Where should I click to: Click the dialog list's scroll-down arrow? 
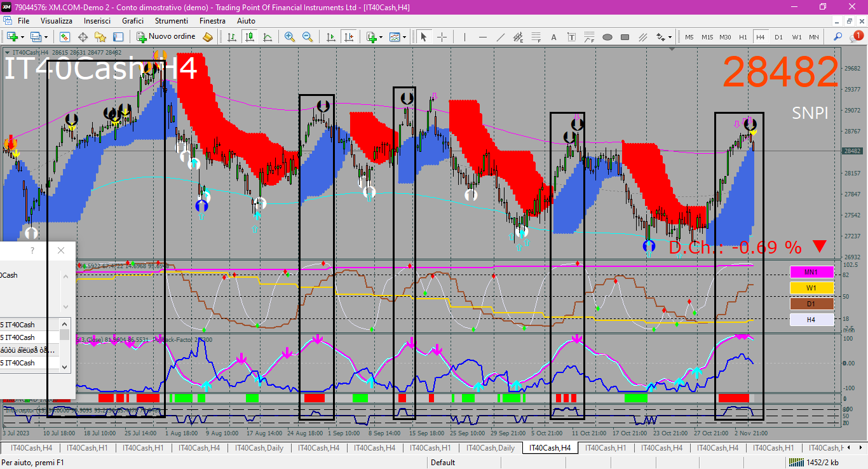(64, 367)
